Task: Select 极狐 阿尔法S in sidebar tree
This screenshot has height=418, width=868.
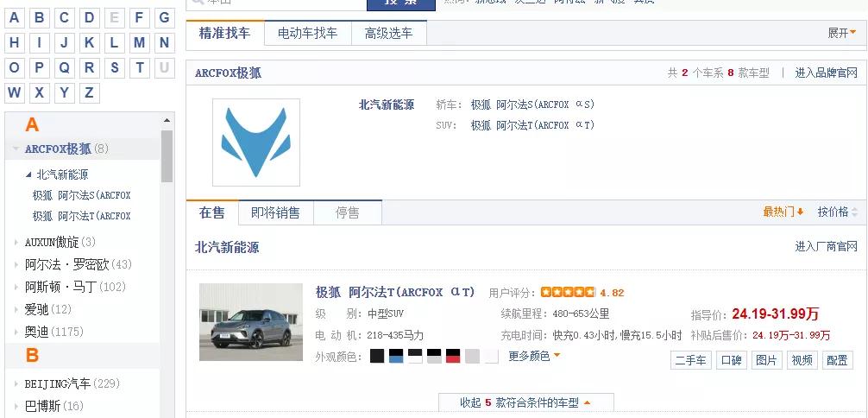Action: pos(81,196)
